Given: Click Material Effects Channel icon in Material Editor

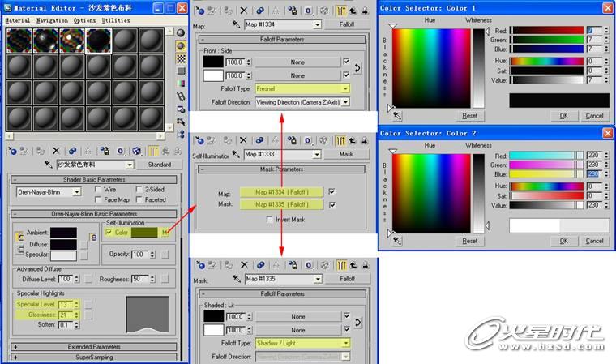Looking at the screenshot, I should point(121,151).
